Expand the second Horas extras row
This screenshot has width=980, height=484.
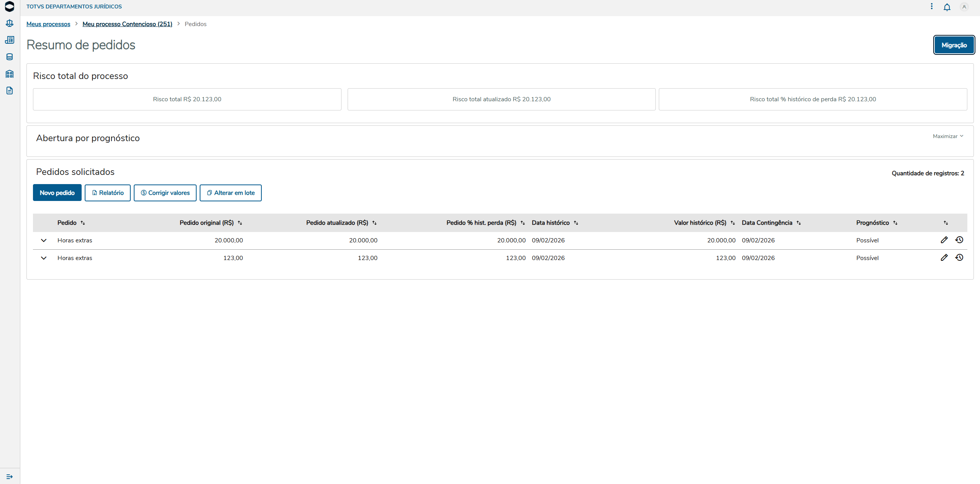coord(44,258)
